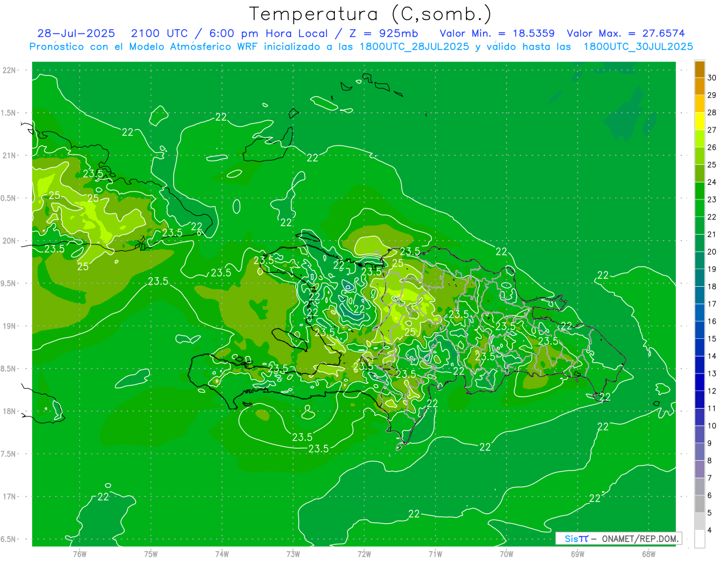Click legend scale number 26
This screenshot has width=728, height=562.
712,147
